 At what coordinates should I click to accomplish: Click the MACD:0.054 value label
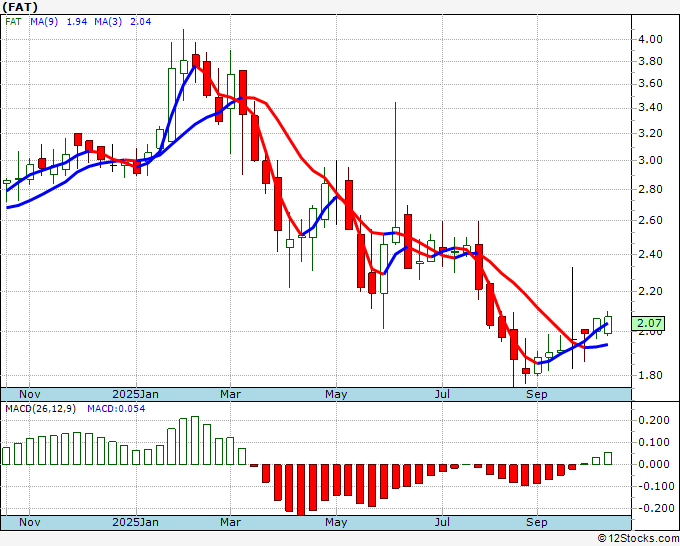click(116, 409)
